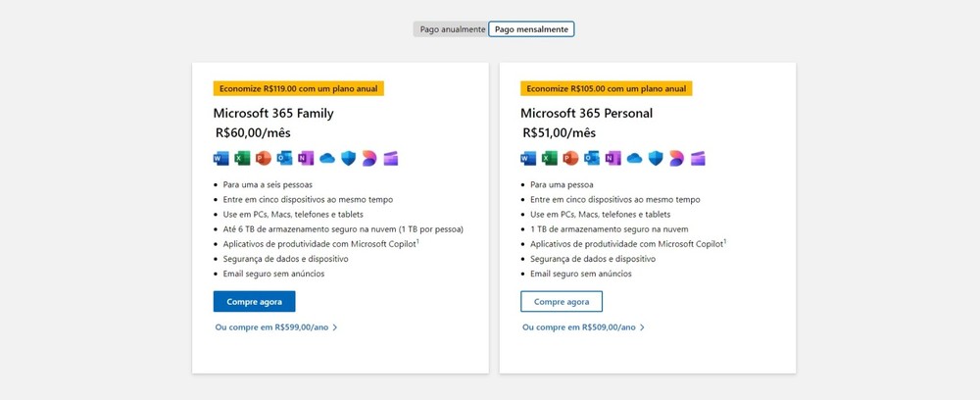Click the Microsoft Designer icon in Personal plan
The height and width of the screenshot is (400, 980).
pos(676,159)
